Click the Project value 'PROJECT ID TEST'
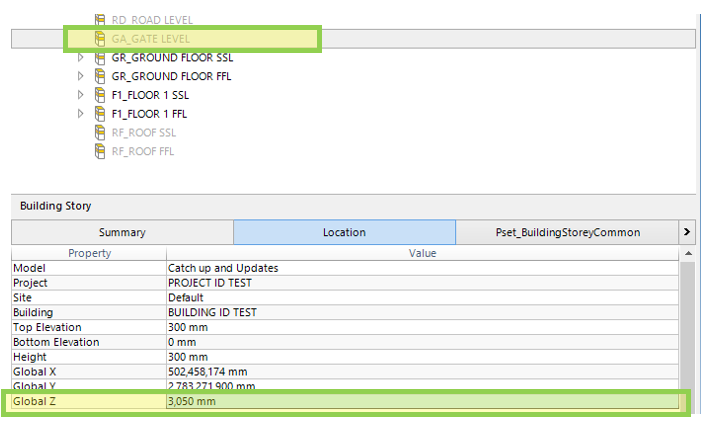This screenshot has width=719, height=426. pos(210,283)
